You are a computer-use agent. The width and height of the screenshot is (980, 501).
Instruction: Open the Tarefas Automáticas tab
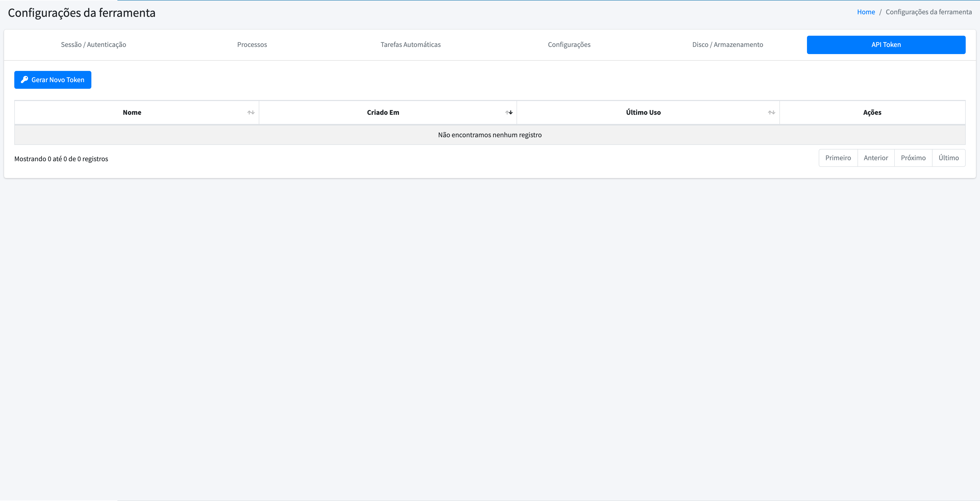coord(410,44)
